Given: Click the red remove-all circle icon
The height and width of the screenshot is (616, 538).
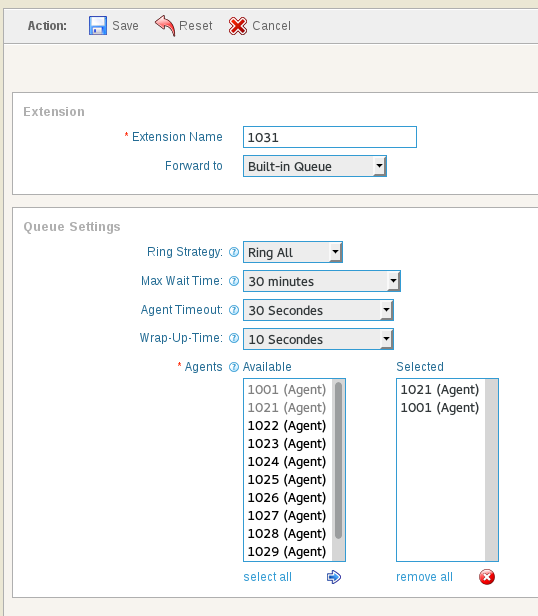Looking at the screenshot, I should pyautogui.click(x=487, y=577).
